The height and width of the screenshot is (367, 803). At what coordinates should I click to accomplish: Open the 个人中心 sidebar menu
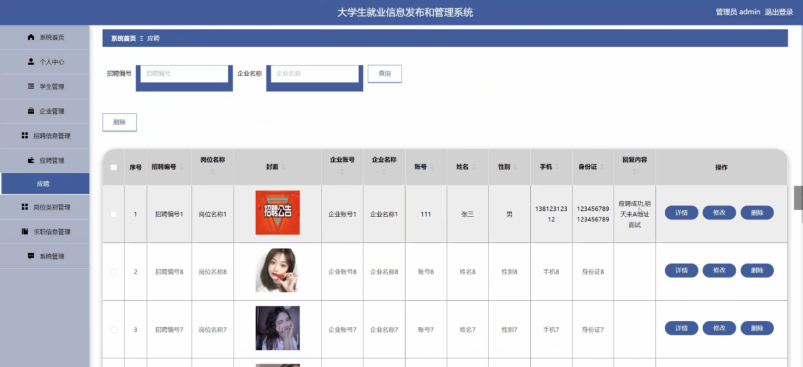(x=45, y=61)
